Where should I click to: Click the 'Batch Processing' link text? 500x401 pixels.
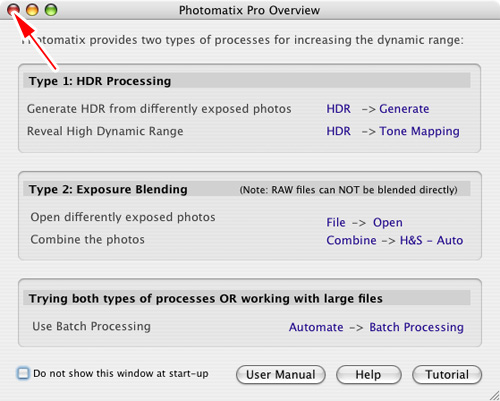coord(416,327)
